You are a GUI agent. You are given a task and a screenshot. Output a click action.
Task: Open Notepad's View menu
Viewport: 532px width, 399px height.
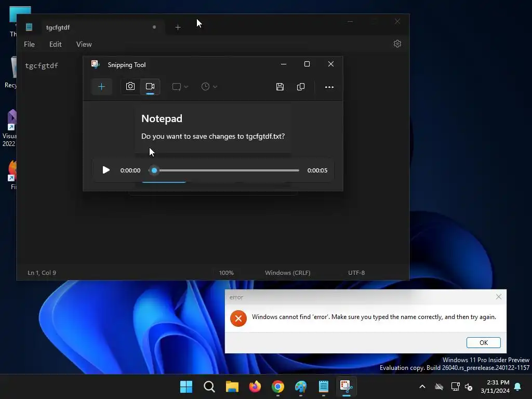click(84, 45)
